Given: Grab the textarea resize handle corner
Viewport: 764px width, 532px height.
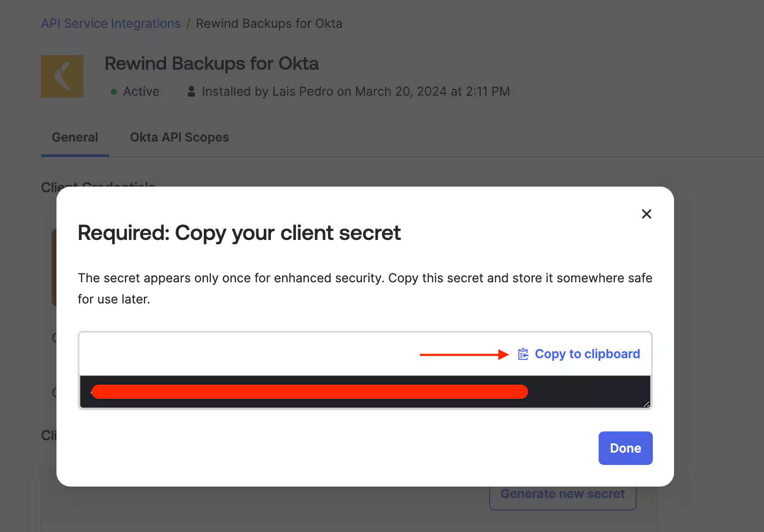Looking at the screenshot, I should click(646, 404).
